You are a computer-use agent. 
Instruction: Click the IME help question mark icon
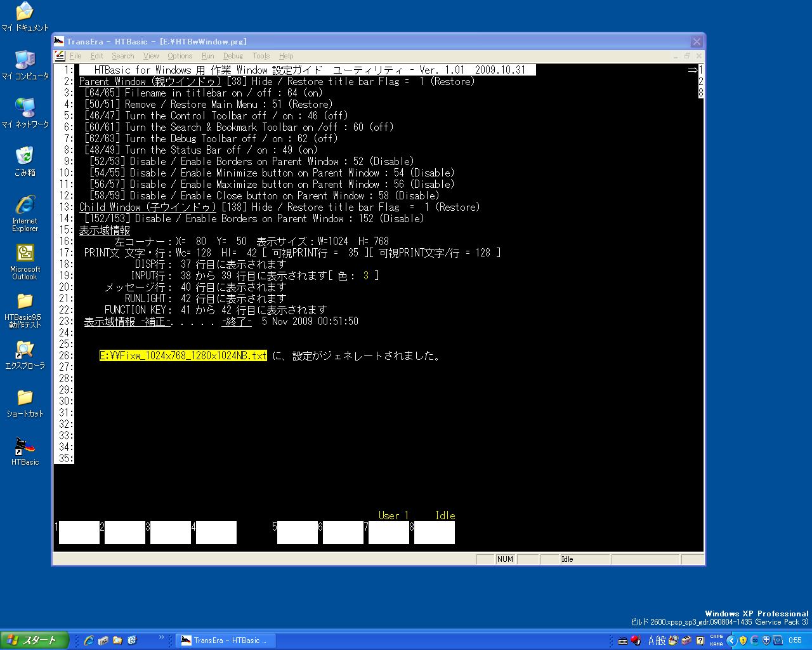point(700,640)
